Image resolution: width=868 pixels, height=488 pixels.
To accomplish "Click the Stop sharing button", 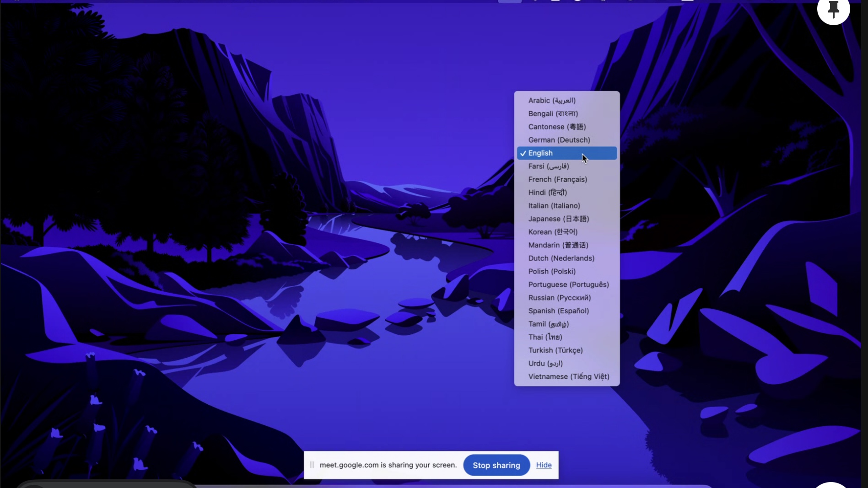I will tap(496, 465).
